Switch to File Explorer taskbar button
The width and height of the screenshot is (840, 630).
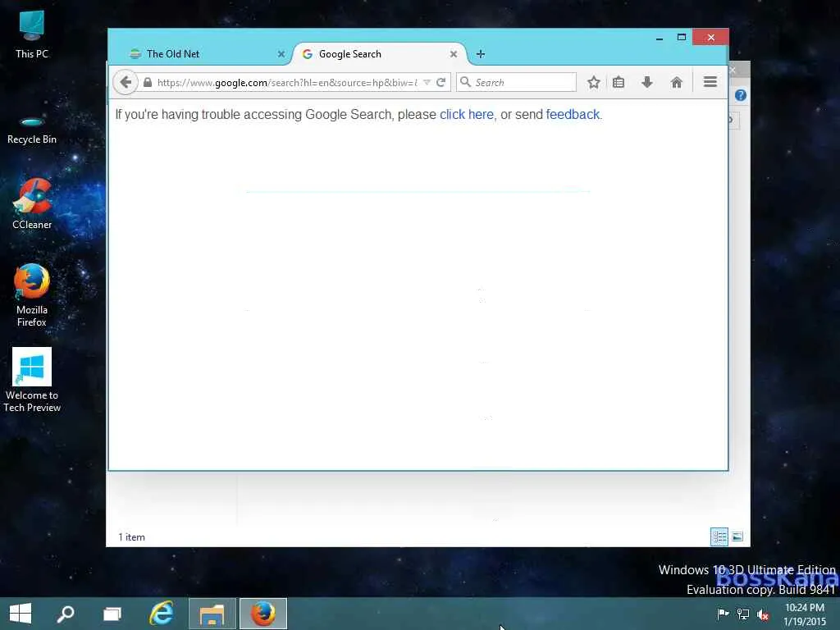(x=212, y=614)
